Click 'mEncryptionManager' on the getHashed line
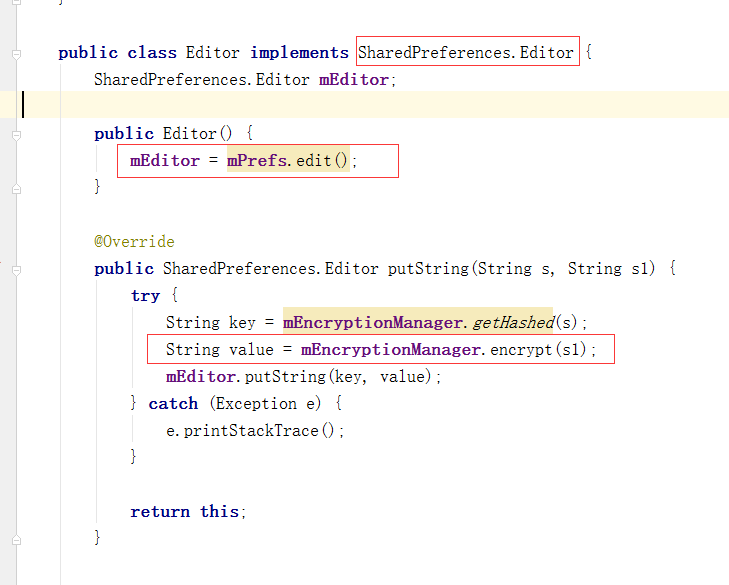729x585 pixels. pyautogui.click(x=372, y=323)
